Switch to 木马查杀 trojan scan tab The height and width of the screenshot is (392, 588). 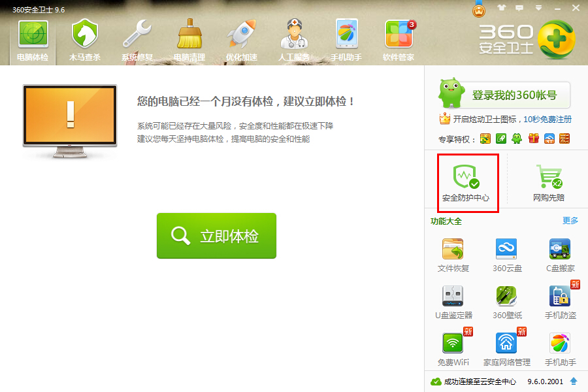(x=85, y=41)
